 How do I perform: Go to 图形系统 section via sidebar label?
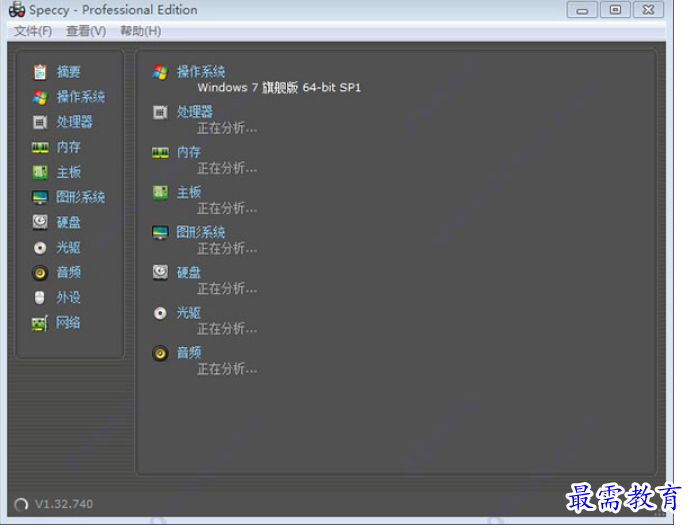click(x=81, y=197)
